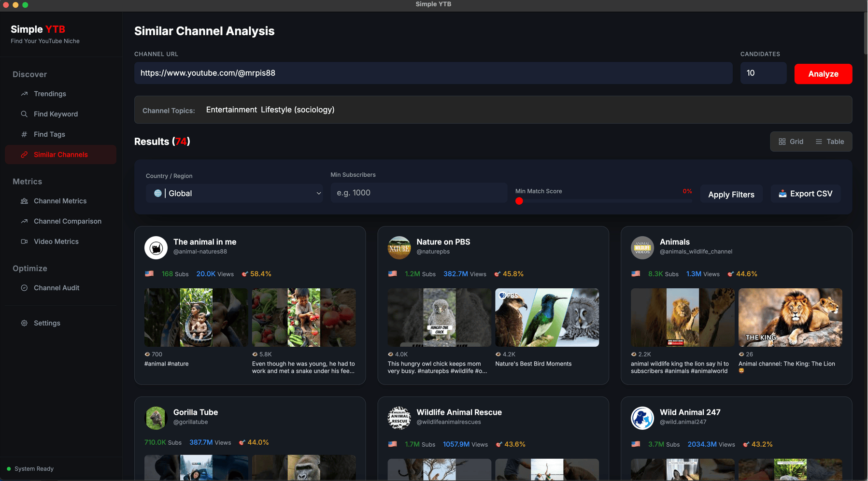Switch results to Grid view

pyautogui.click(x=791, y=141)
